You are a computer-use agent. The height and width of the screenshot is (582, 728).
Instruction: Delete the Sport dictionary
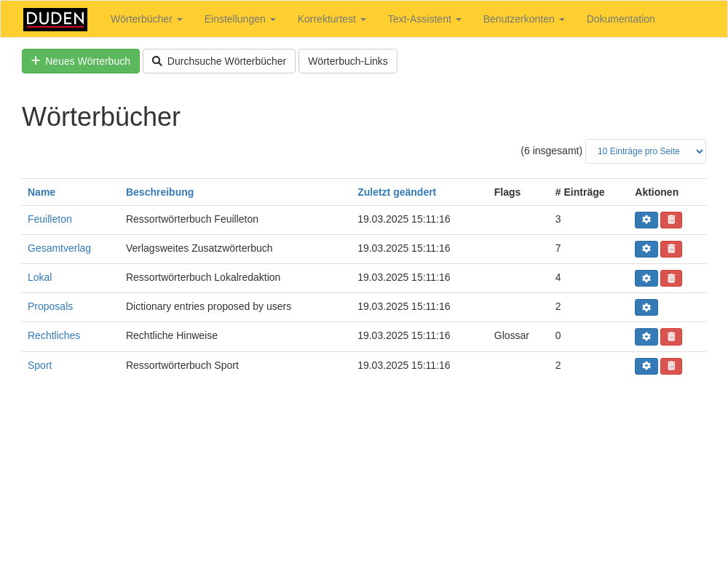pyautogui.click(x=670, y=366)
